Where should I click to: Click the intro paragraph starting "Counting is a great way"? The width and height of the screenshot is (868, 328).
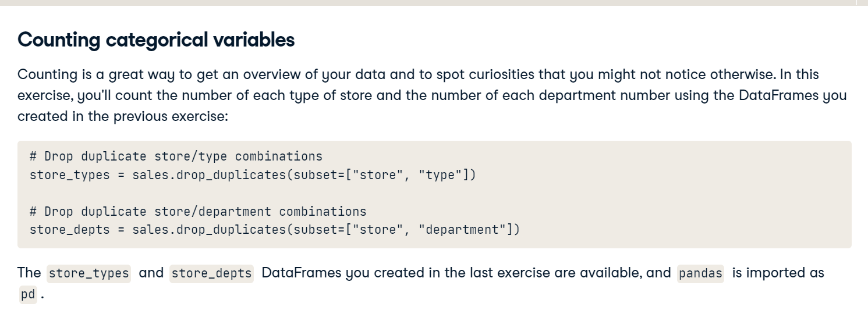point(432,95)
